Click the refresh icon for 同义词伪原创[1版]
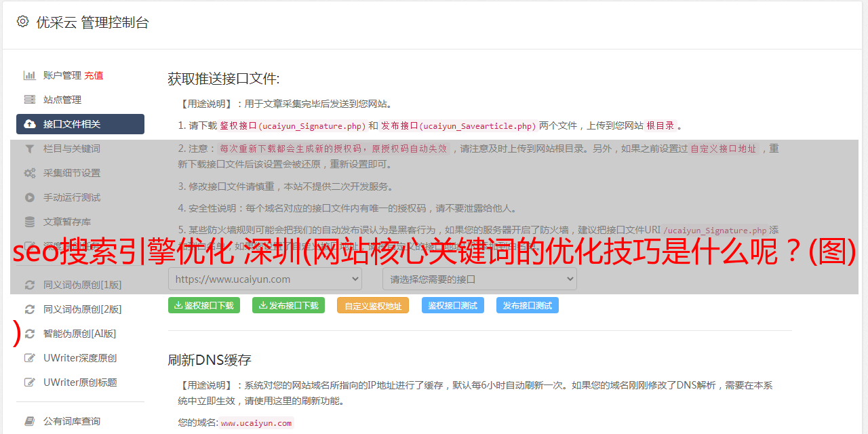The height and width of the screenshot is (434, 868). coord(30,285)
